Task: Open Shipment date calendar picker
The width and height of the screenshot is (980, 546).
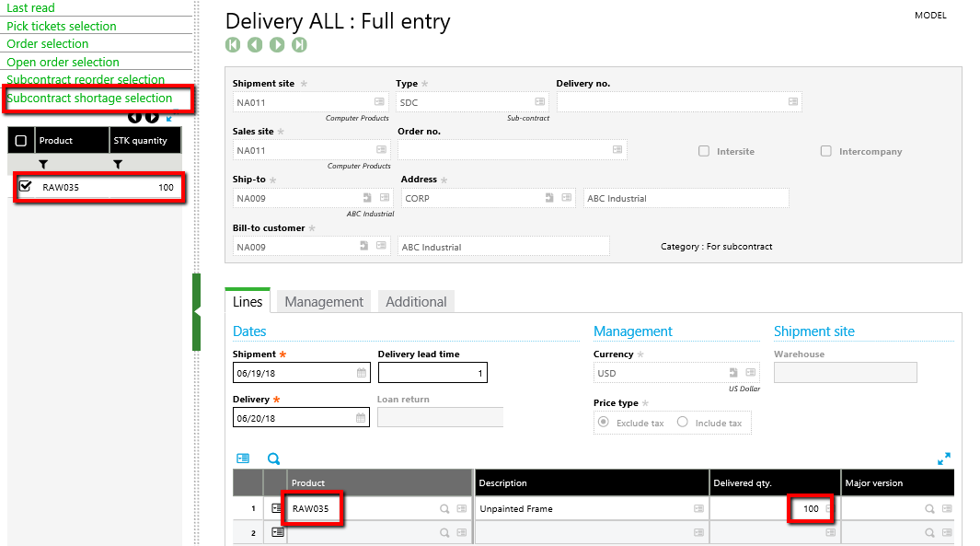Action: (x=362, y=373)
